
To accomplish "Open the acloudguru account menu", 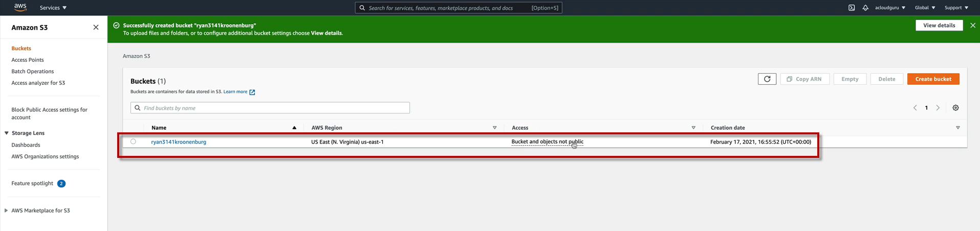I will [x=890, y=8].
